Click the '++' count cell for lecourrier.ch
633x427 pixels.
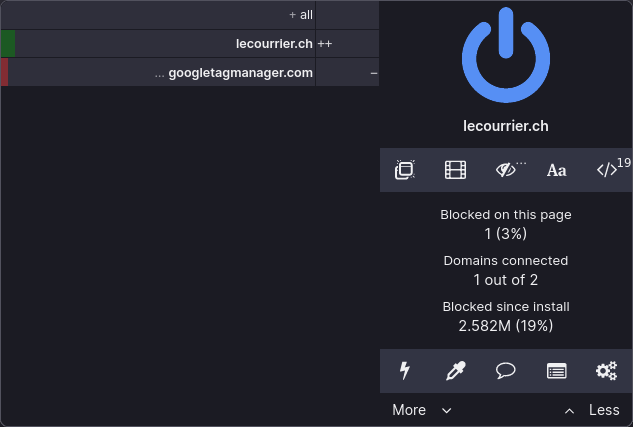pyautogui.click(x=347, y=44)
